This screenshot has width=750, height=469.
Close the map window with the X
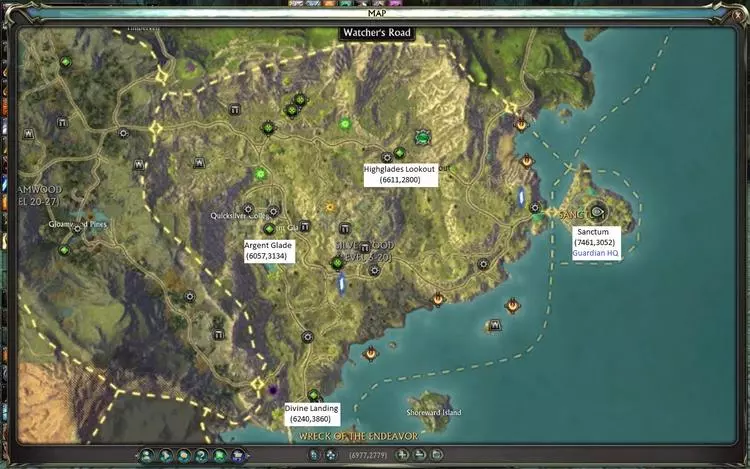point(738,16)
